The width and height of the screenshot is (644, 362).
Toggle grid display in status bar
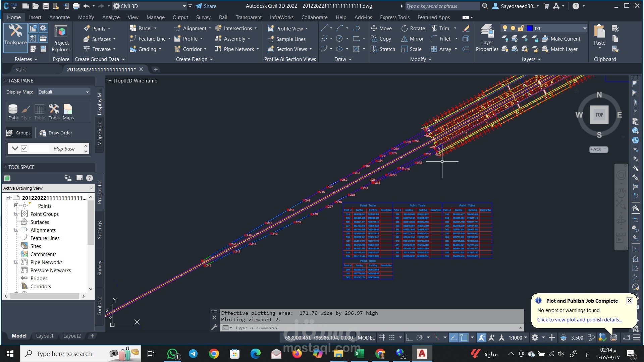pos(382,338)
